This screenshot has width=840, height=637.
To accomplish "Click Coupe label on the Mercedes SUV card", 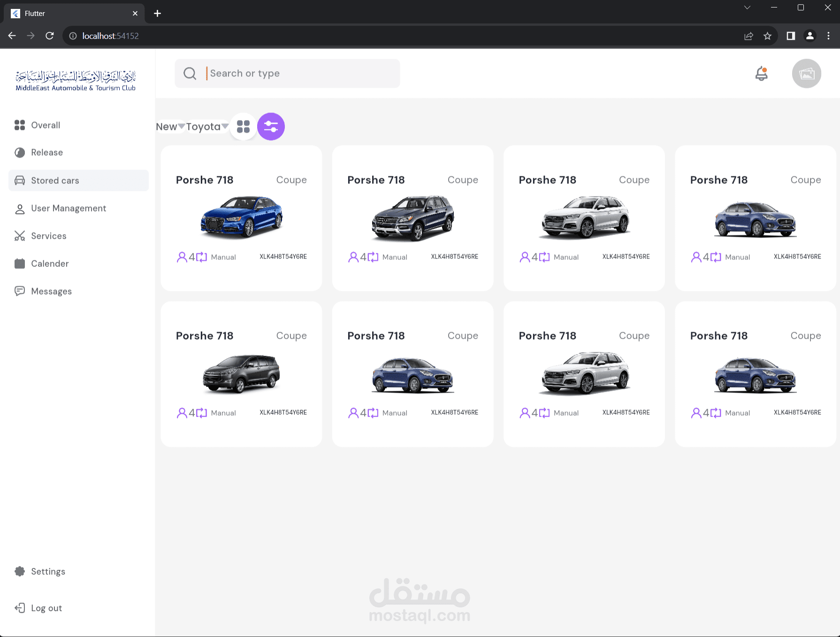I will (463, 180).
